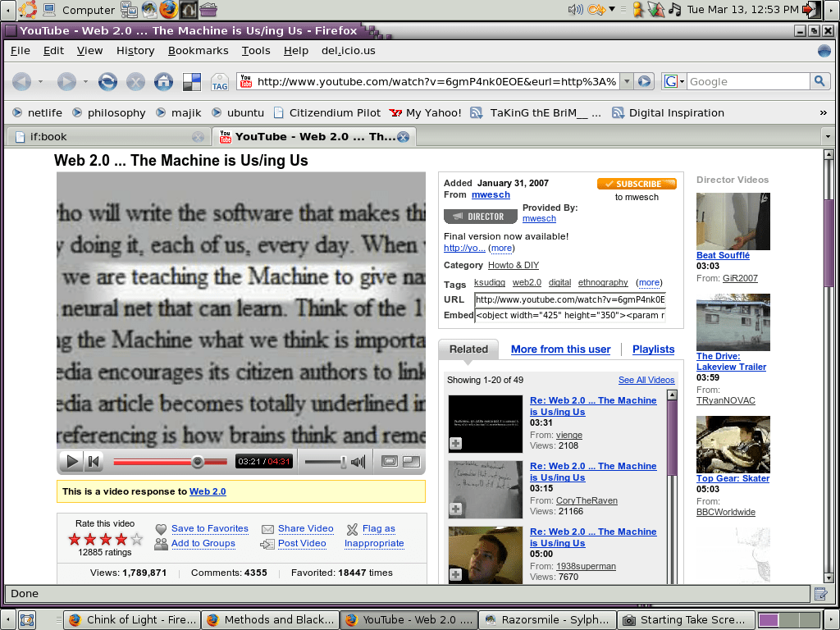The height and width of the screenshot is (630, 840).
Task: Mute the video with the speaker icon
Action: tap(358, 462)
